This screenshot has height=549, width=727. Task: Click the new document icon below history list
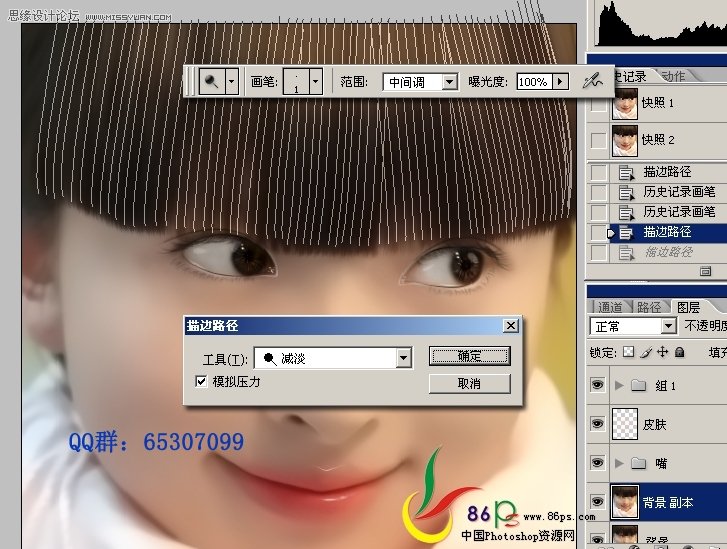705,271
